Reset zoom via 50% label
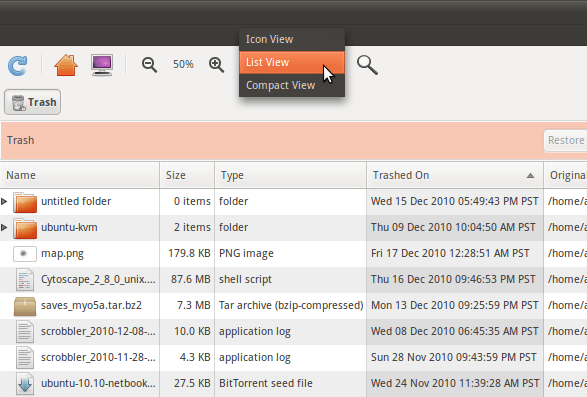 183,64
